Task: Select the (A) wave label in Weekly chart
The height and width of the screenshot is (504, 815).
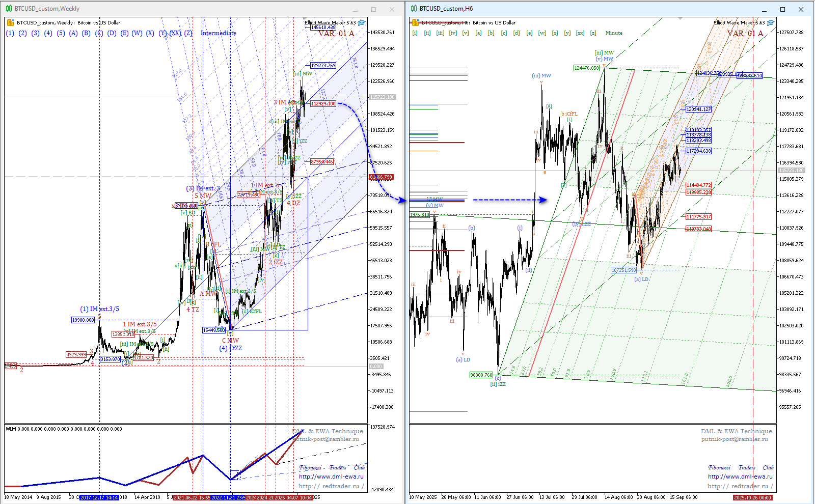Action: (73, 33)
